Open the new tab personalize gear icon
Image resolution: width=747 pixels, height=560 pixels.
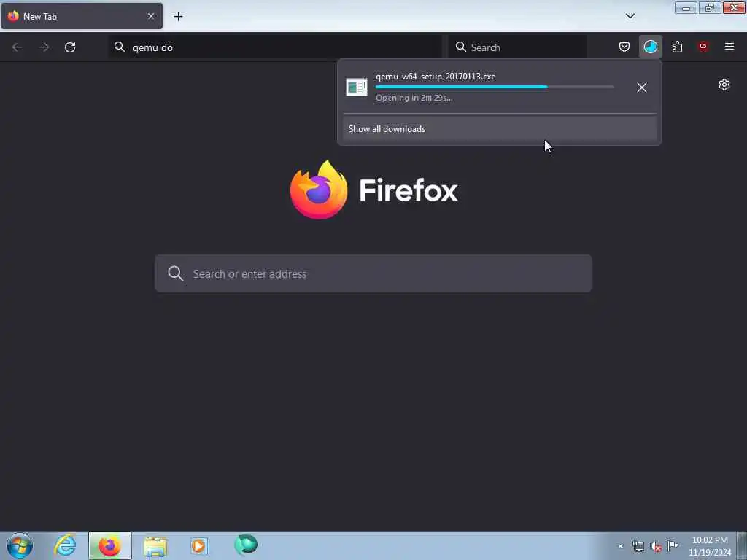coord(724,85)
